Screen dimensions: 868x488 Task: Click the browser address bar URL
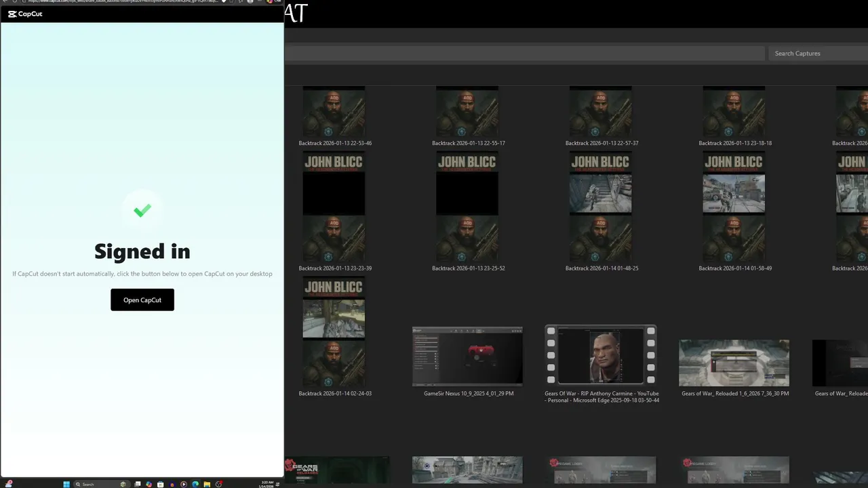(x=122, y=1)
